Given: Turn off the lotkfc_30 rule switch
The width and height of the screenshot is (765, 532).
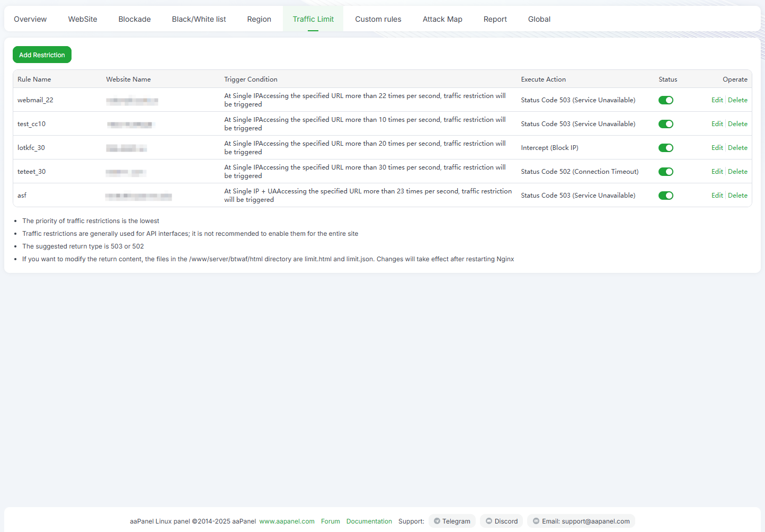Looking at the screenshot, I should pos(665,148).
